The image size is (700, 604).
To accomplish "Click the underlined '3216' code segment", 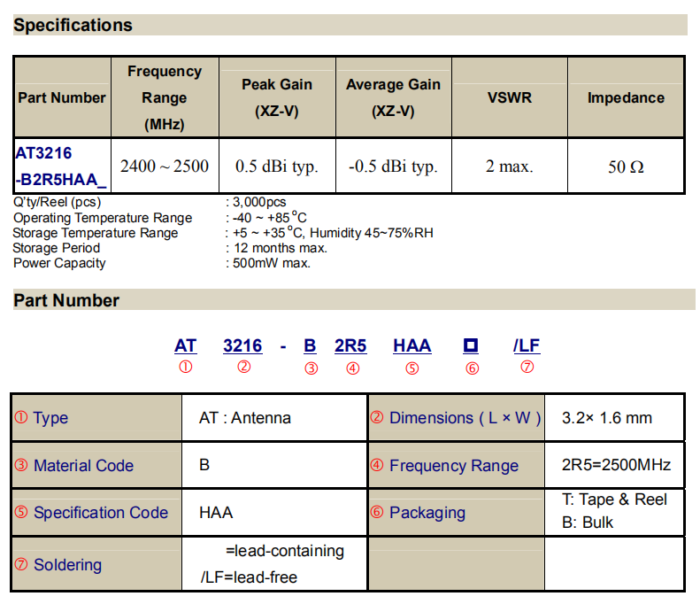I will (242, 345).
